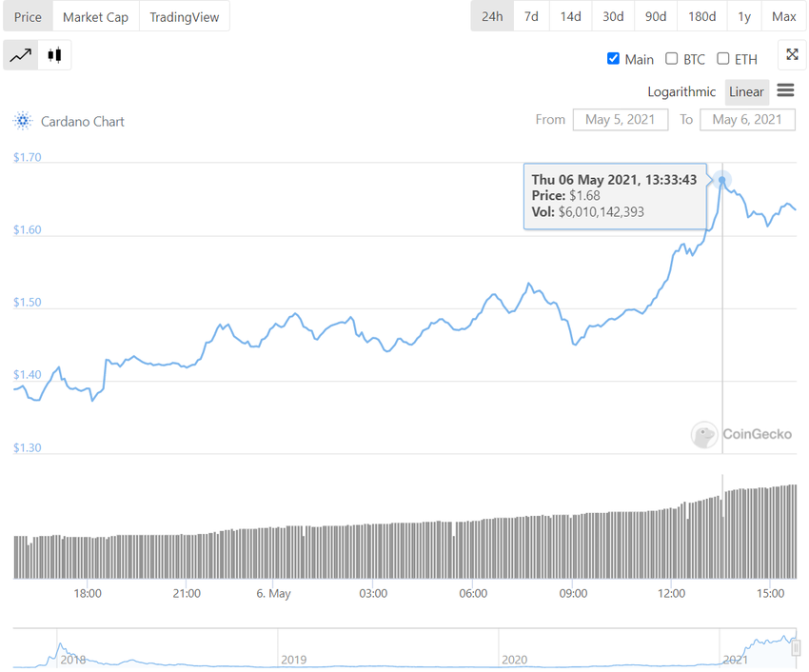Click tooltip date Thu 06 May 2021

point(585,180)
